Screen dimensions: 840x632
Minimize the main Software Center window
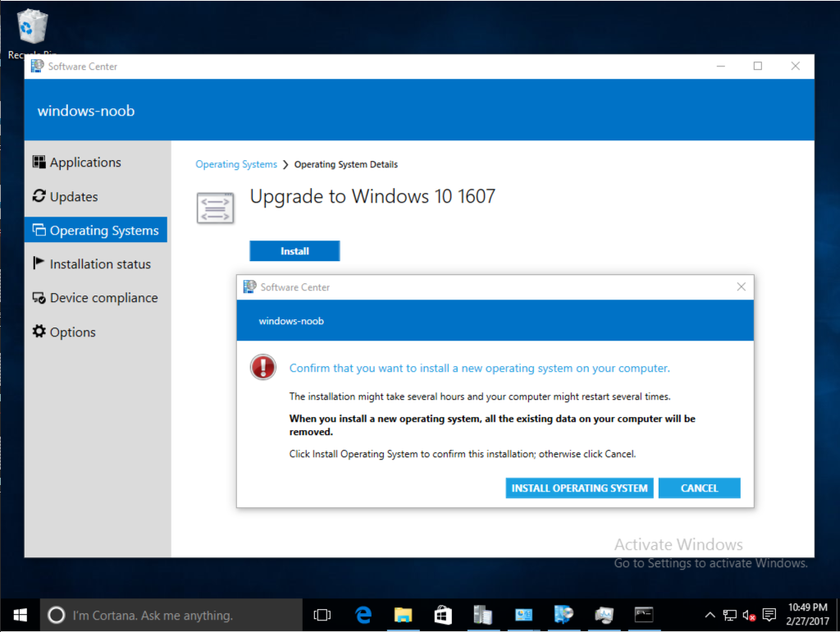coord(720,66)
